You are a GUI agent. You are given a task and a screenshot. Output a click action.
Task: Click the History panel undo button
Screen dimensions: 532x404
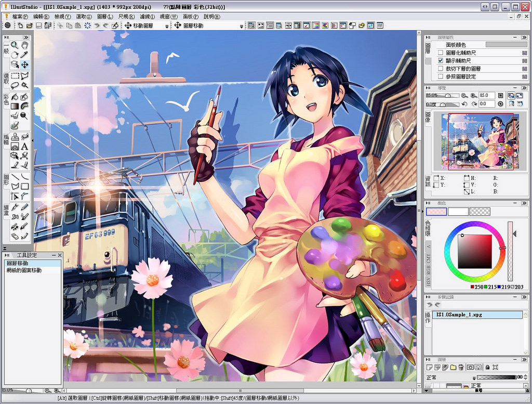coord(430,305)
